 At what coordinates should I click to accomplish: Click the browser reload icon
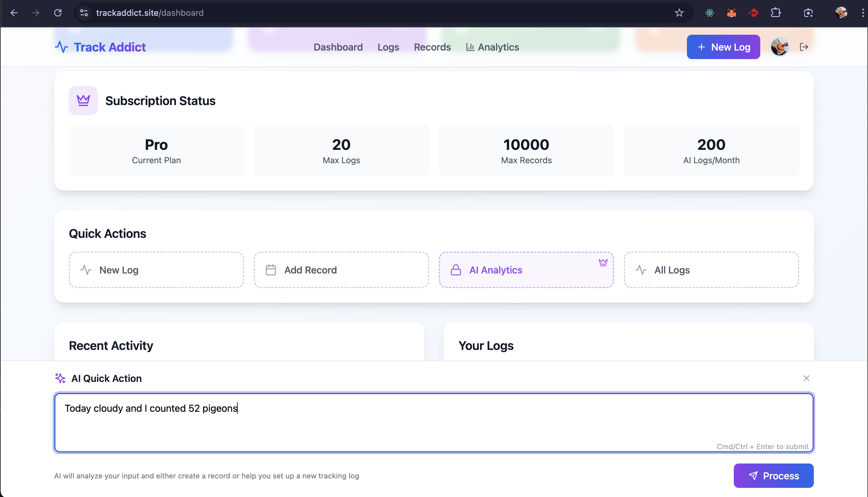point(58,13)
